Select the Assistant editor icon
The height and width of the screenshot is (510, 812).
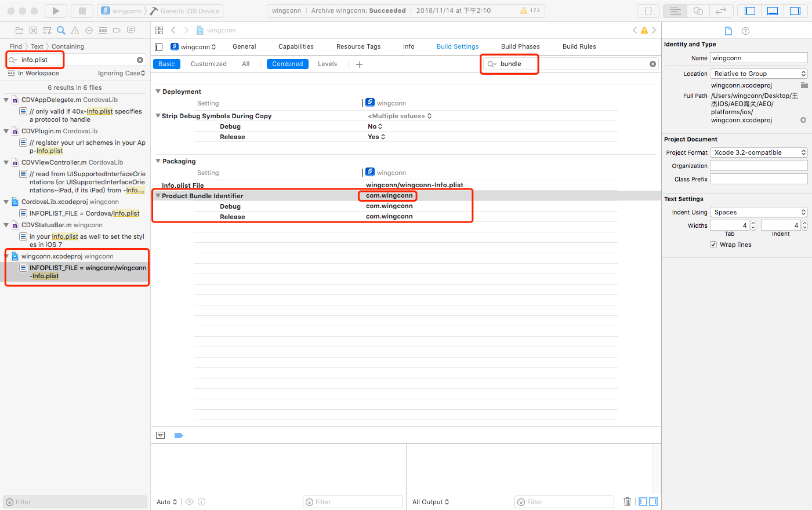[698, 10]
